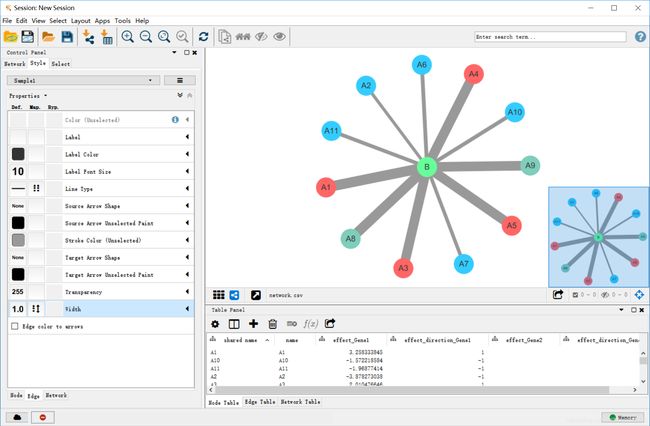Import table from file icon
The width and height of the screenshot is (650, 426).
pyautogui.click(x=107, y=36)
